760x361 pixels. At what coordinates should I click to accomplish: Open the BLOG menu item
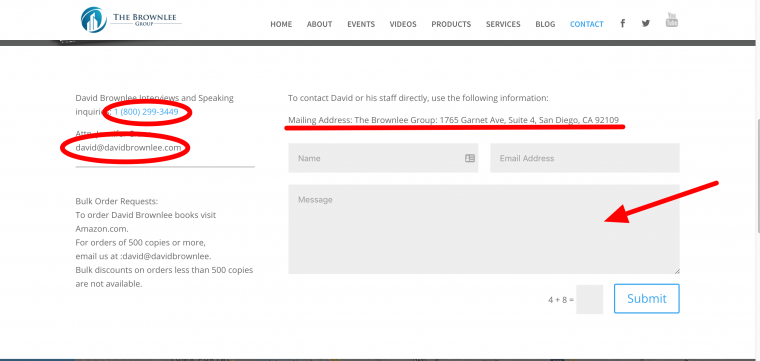coord(545,24)
